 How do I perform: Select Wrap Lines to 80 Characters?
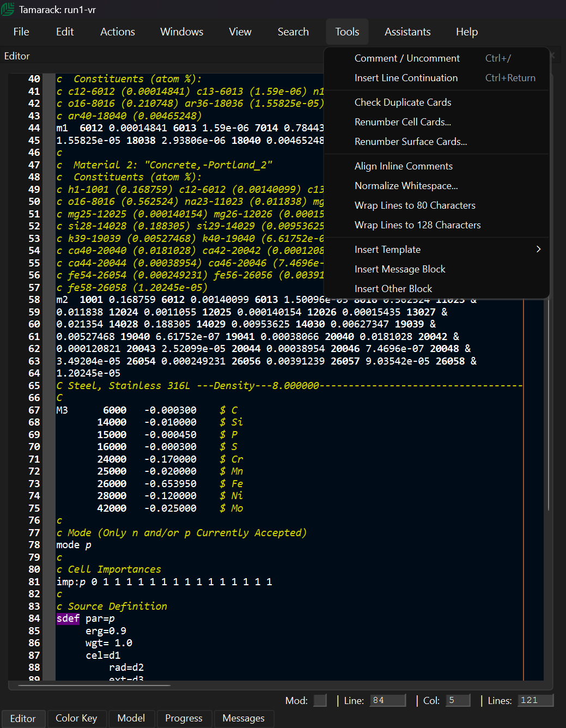pos(436,205)
